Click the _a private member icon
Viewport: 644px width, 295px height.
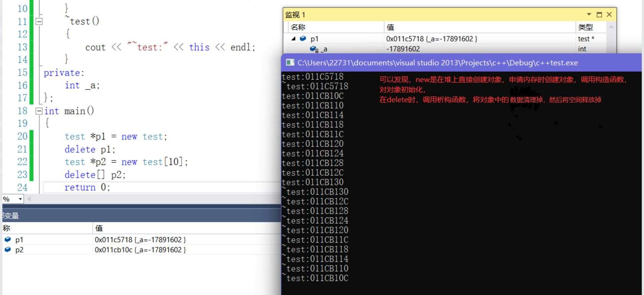(314, 49)
